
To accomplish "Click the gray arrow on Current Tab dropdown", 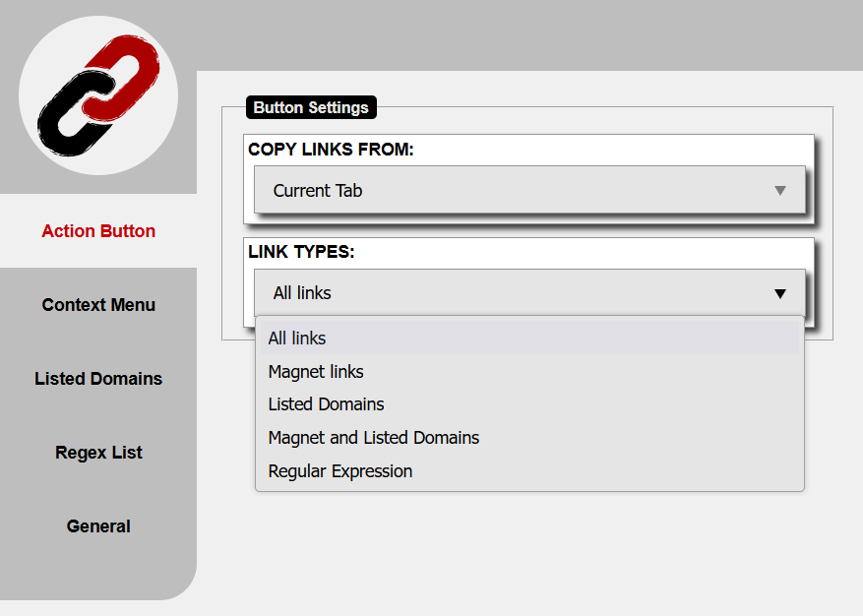I will [780, 190].
